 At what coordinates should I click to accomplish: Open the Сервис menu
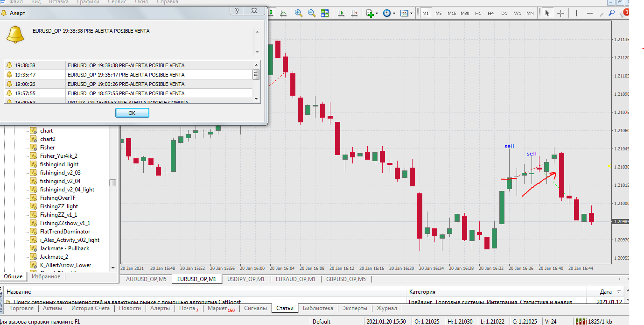tap(117, 2)
